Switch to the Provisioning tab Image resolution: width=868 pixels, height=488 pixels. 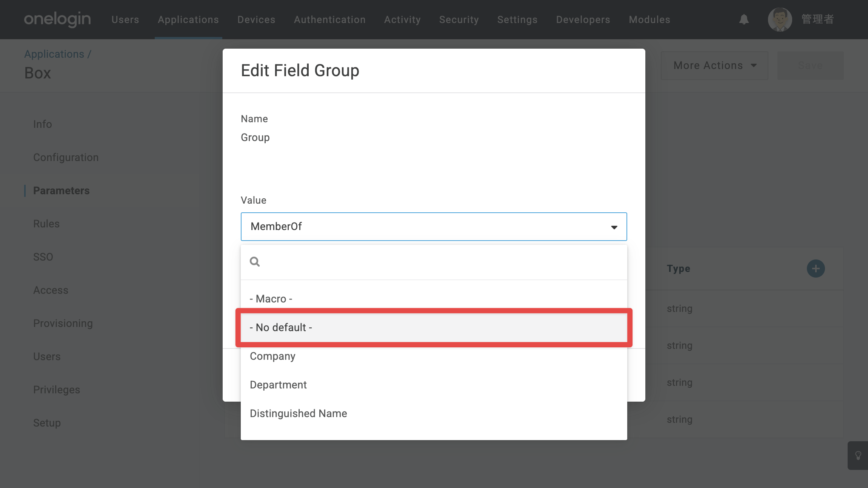point(63,323)
